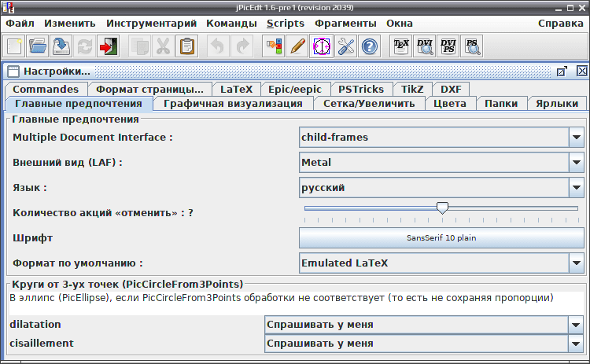This screenshot has height=364, width=590.
Task: Open the Инструментарий menu
Action: [x=151, y=24]
